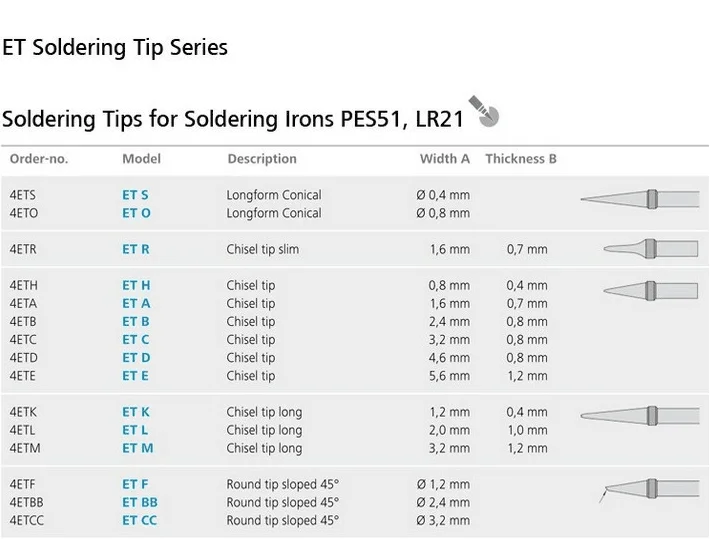Screen dimensions: 710x539
Task: Click the round sloped tip illustration
Action: pyautogui.click(x=645, y=490)
